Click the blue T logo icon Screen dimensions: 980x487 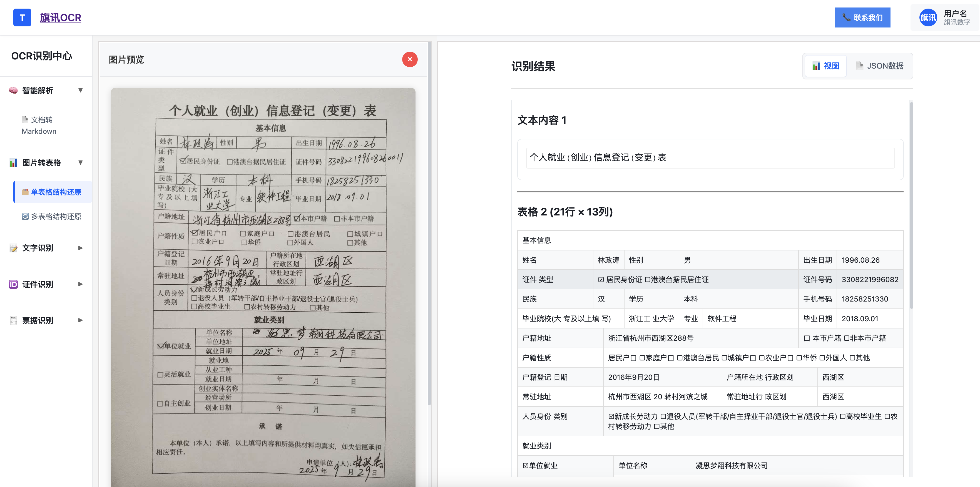point(22,17)
